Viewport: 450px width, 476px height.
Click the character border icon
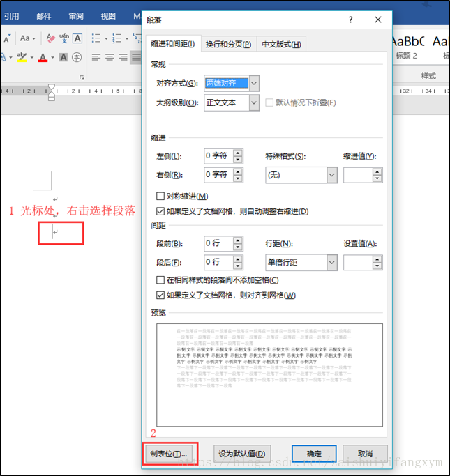point(77,38)
